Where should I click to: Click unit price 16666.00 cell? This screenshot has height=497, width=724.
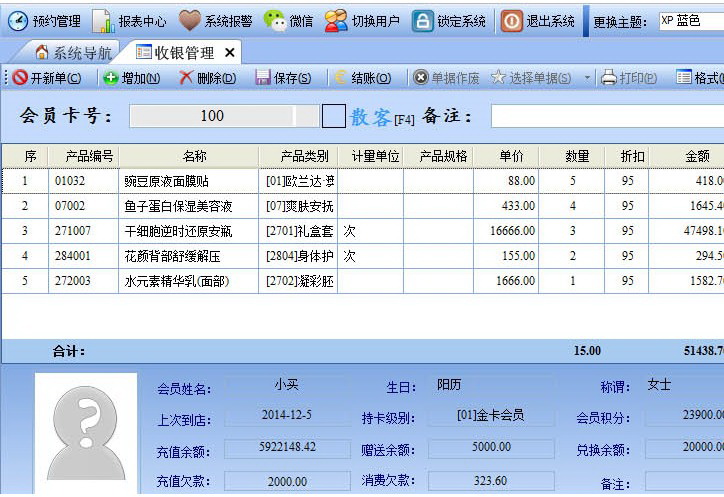coord(506,231)
